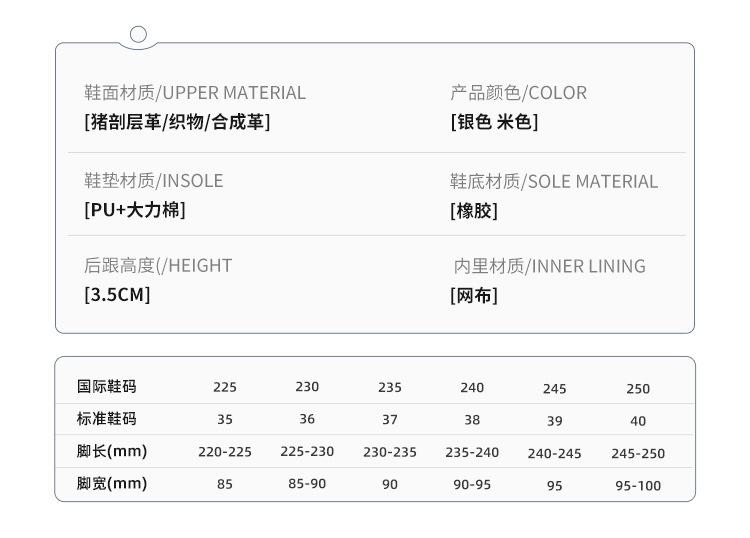
Task: Select the [3.5CM] heel height value
Action: (117, 295)
